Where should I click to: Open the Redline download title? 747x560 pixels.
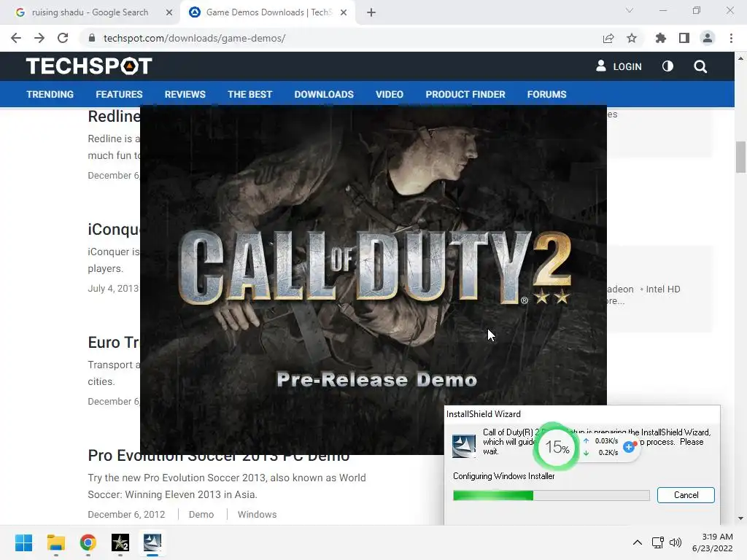coord(114,116)
